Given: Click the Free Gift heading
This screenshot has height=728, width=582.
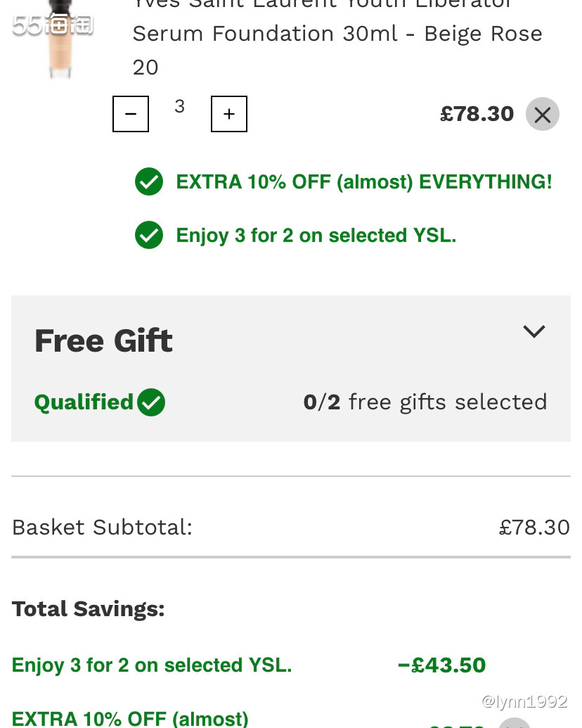Looking at the screenshot, I should (103, 341).
